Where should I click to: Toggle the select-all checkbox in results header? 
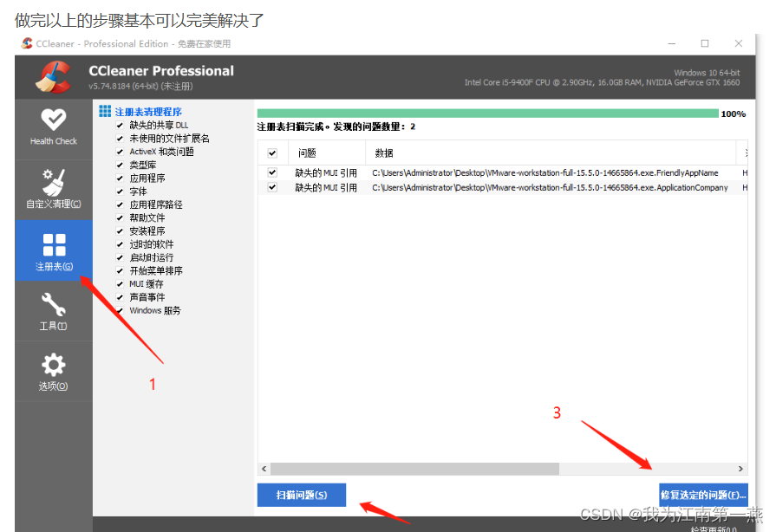[272, 153]
